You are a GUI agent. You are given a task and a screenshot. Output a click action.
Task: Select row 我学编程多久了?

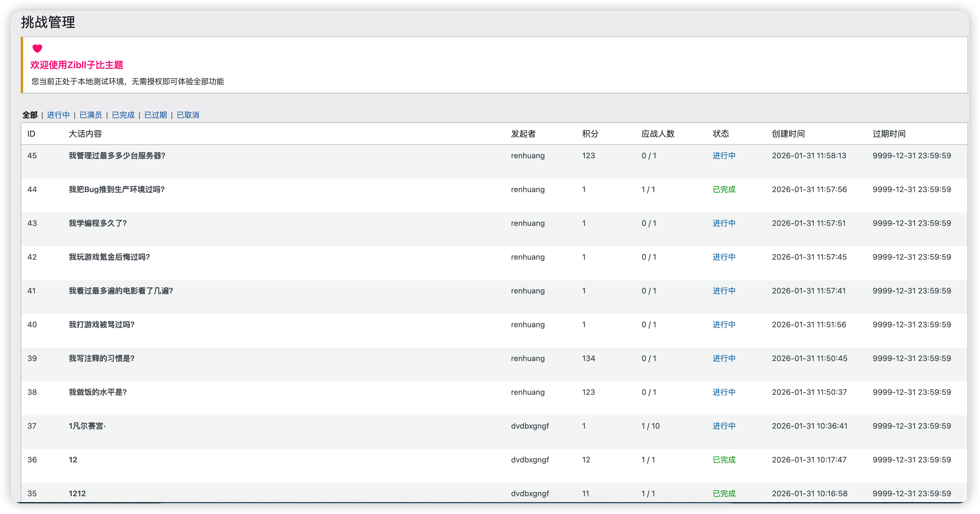tap(98, 223)
